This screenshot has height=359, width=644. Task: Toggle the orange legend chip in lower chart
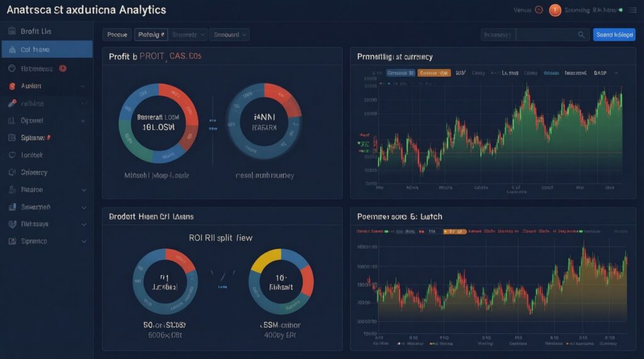pos(455,231)
